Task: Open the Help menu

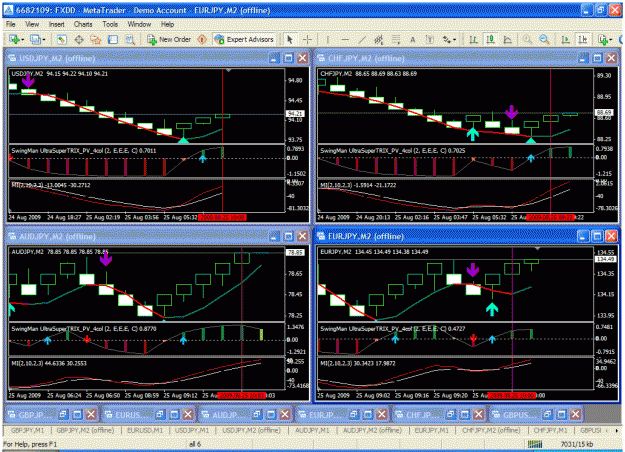Action: click(167, 24)
